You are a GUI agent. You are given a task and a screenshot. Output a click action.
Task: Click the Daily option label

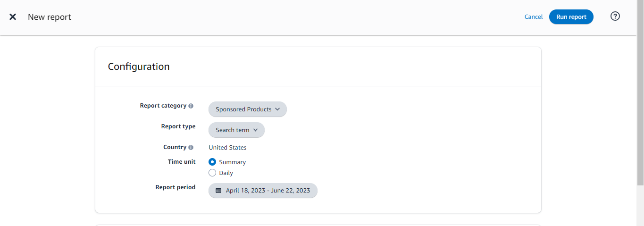click(226, 173)
